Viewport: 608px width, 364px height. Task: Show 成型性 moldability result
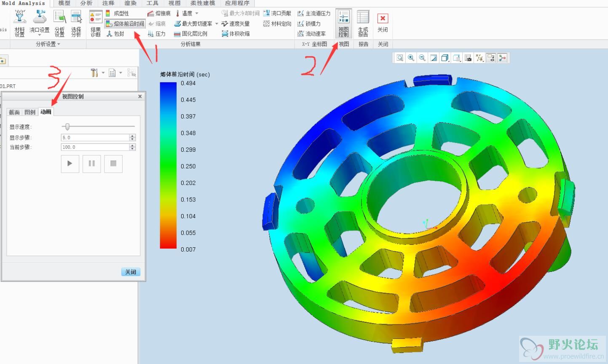click(x=117, y=13)
